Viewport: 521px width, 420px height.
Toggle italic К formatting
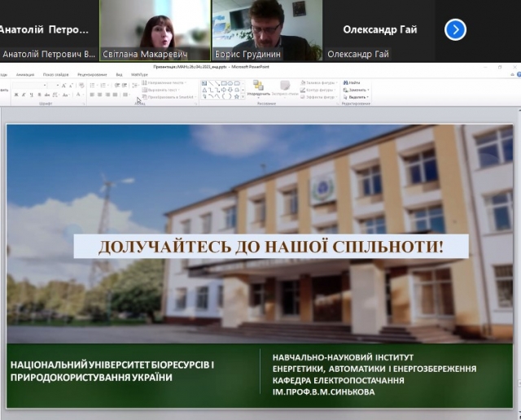[x=24, y=94]
